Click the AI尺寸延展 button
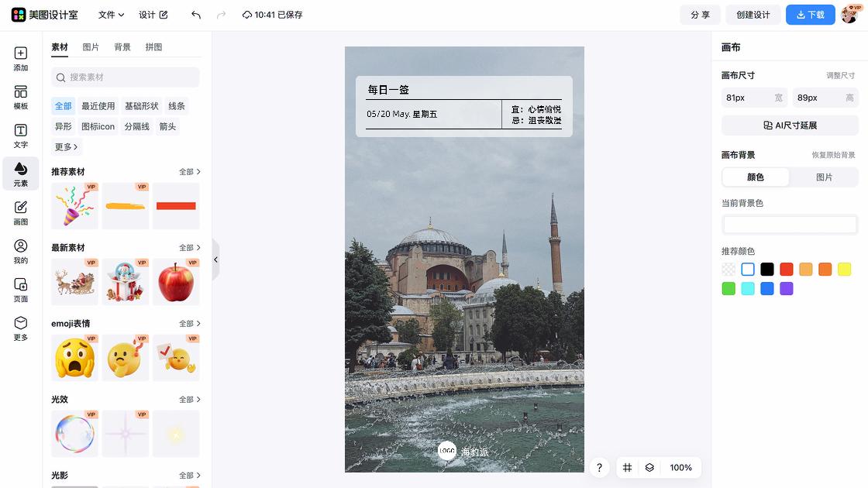868x488 pixels. point(790,125)
